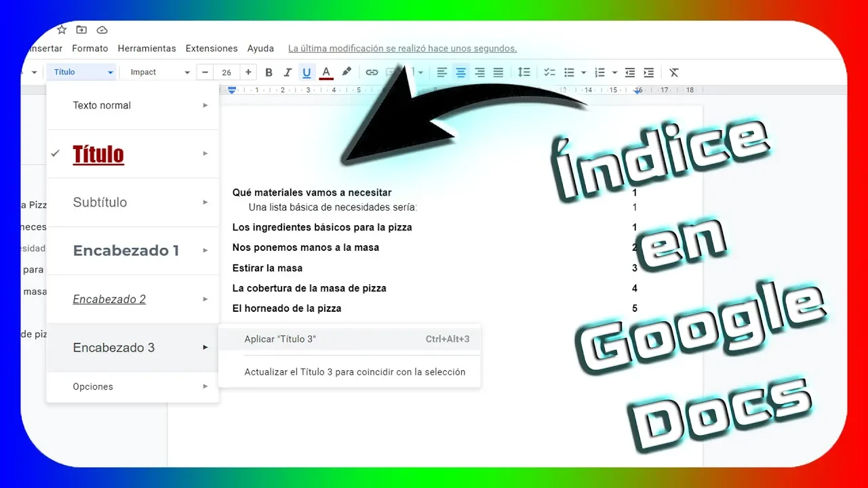Open the last modification history link
The width and height of the screenshot is (868, 488).
pyautogui.click(x=402, y=49)
